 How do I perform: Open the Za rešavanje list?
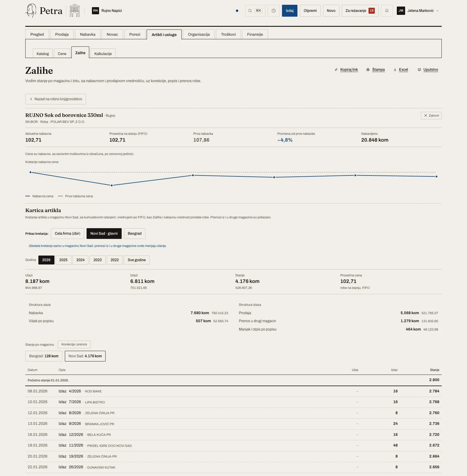(360, 11)
